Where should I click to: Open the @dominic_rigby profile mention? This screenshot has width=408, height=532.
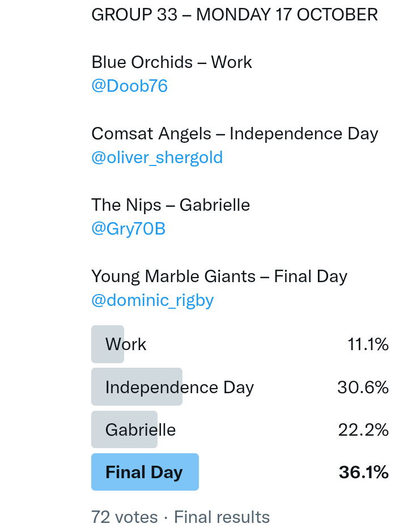click(x=152, y=300)
